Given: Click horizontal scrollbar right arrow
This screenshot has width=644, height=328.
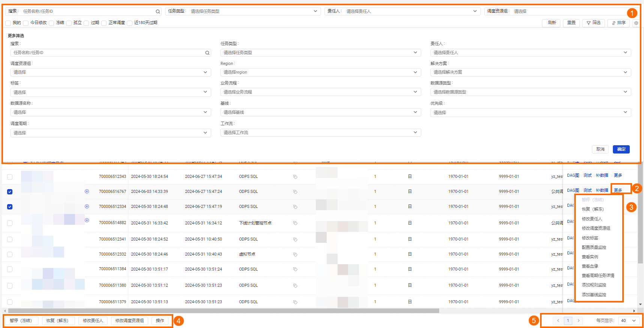Looking at the screenshot, I should pos(634,311).
